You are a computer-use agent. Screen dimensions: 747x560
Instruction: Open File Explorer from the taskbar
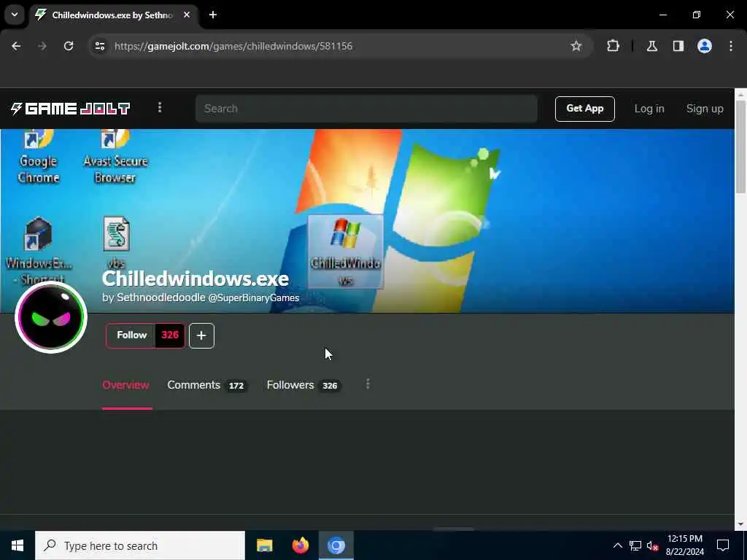pos(264,545)
